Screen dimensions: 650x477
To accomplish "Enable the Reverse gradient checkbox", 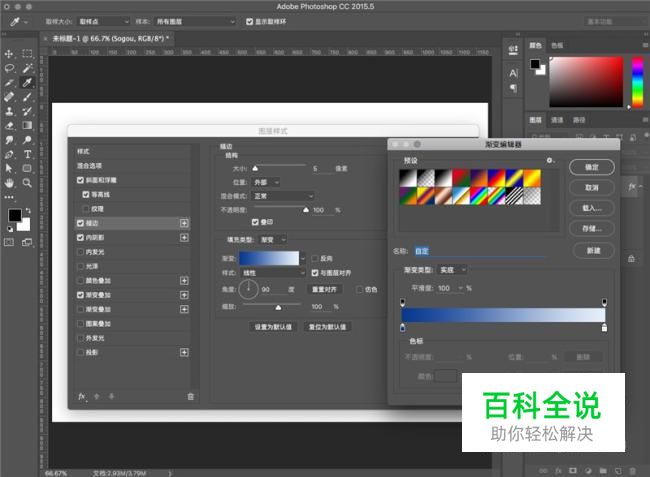I will click(315, 258).
